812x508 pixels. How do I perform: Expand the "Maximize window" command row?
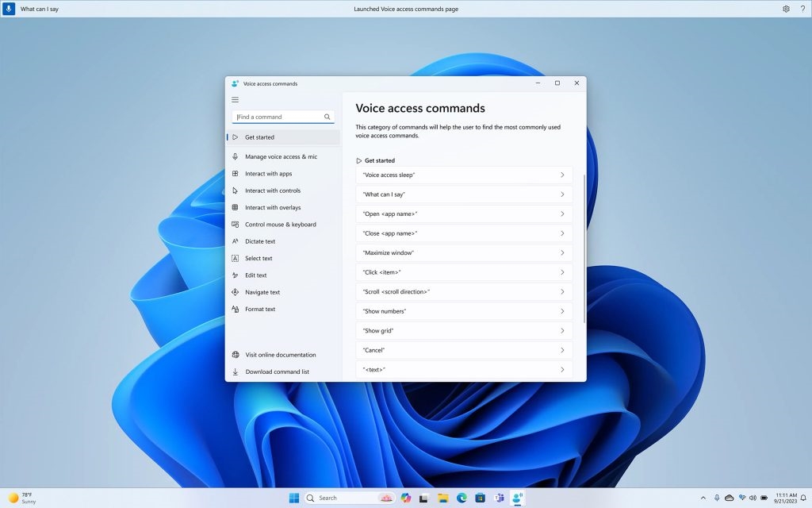(464, 252)
